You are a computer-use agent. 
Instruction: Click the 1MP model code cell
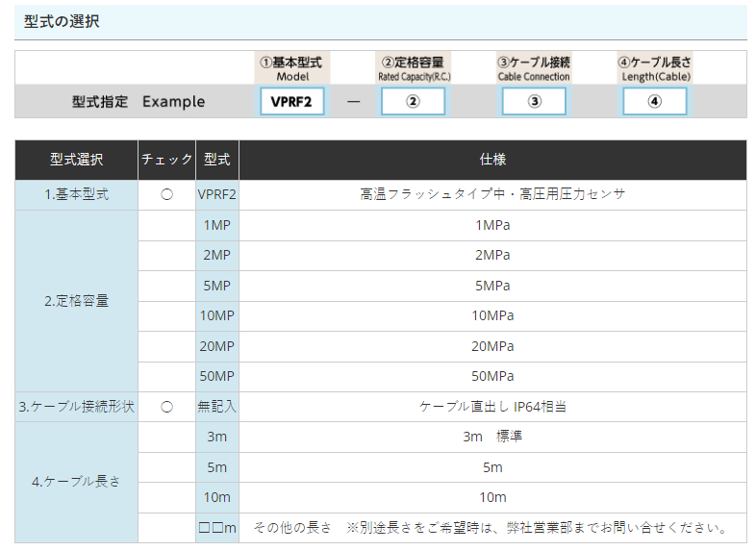[217, 225]
